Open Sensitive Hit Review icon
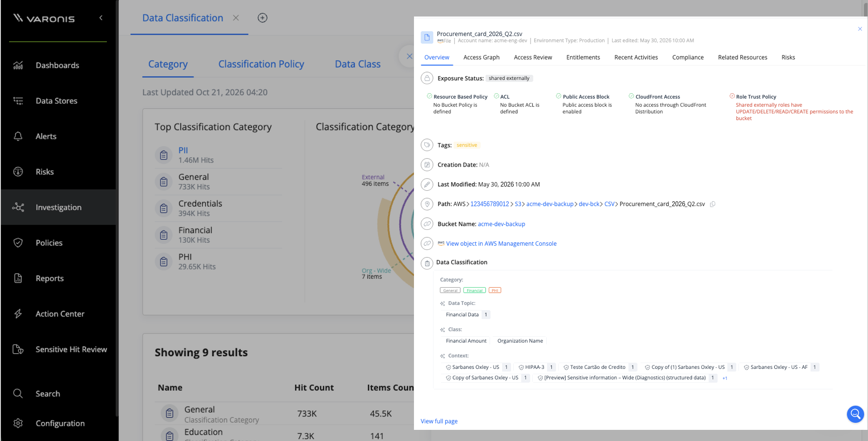 click(18, 349)
